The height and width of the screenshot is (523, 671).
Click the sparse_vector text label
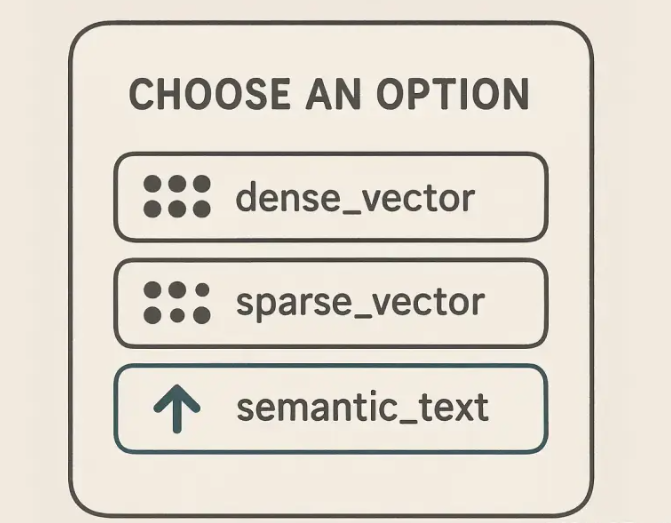(360, 303)
